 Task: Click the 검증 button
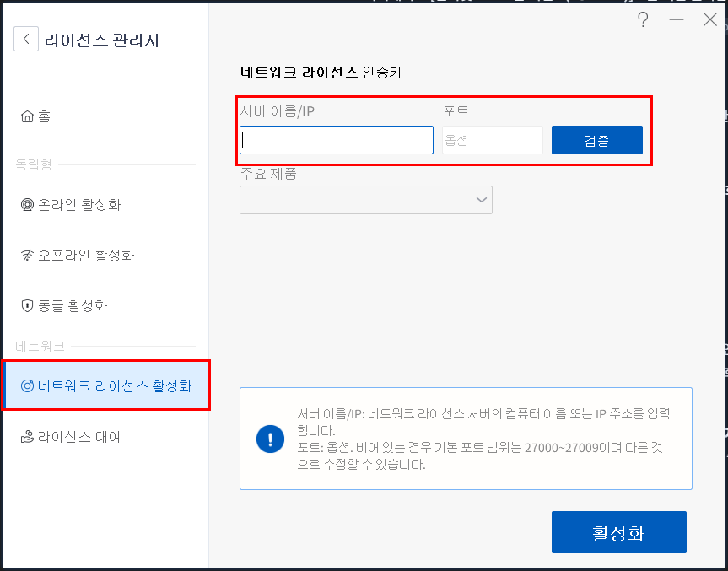596,140
